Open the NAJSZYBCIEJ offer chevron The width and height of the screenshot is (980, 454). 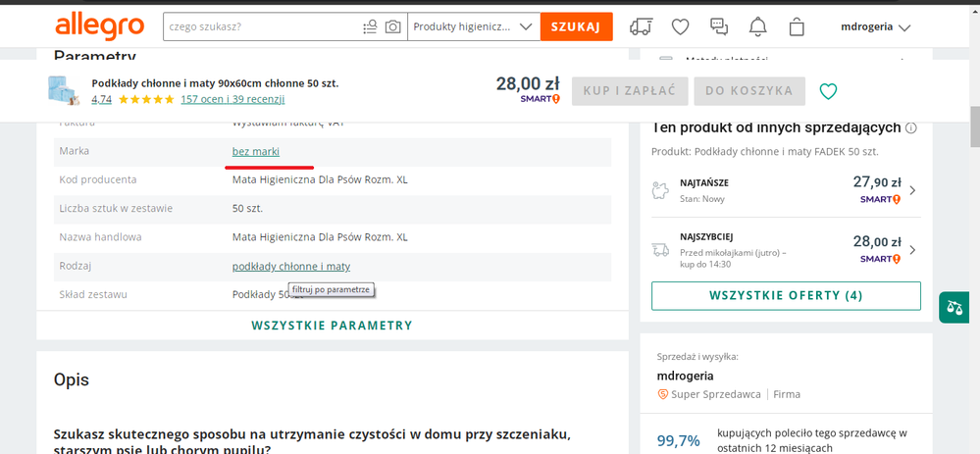[x=912, y=250]
